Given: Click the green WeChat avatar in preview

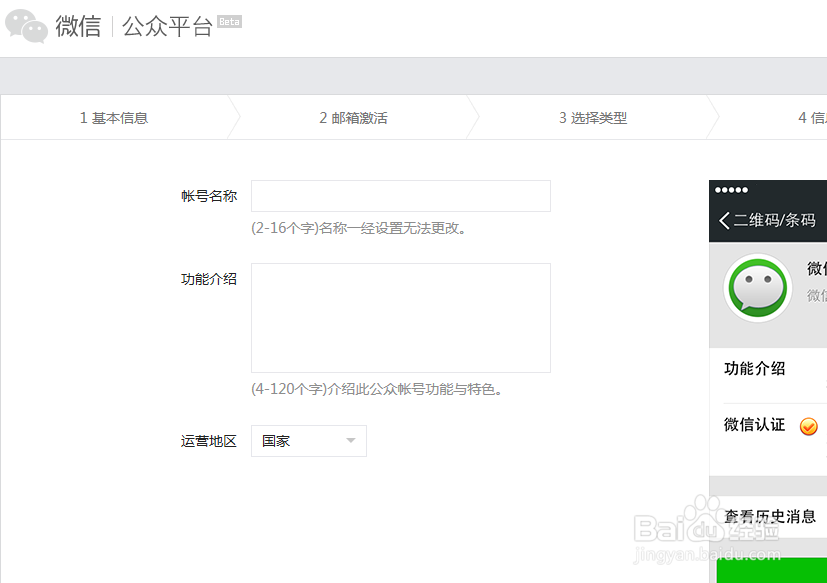Looking at the screenshot, I should click(x=757, y=288).
